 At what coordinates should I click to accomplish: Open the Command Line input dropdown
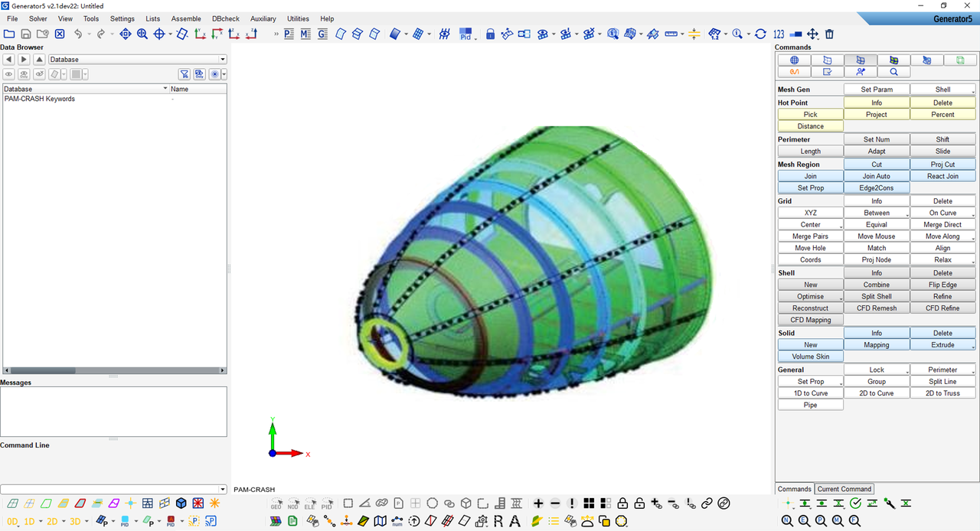coord(223,490)
